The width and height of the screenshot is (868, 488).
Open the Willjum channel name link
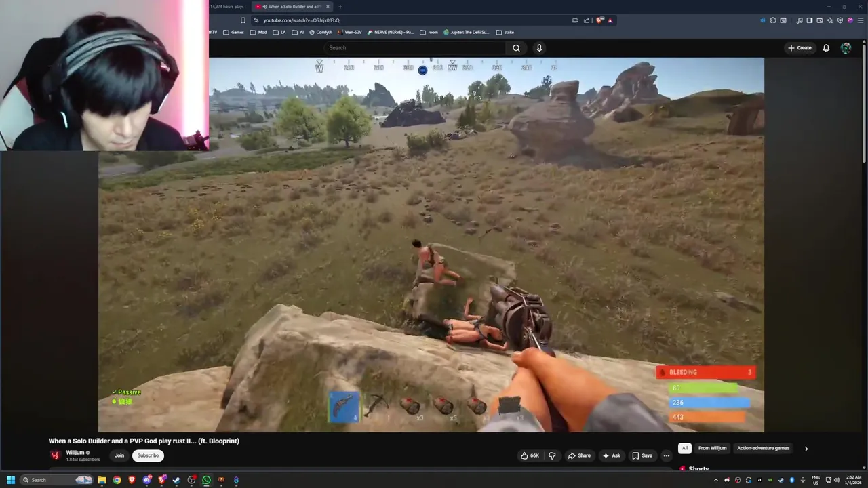pos(75,453)
